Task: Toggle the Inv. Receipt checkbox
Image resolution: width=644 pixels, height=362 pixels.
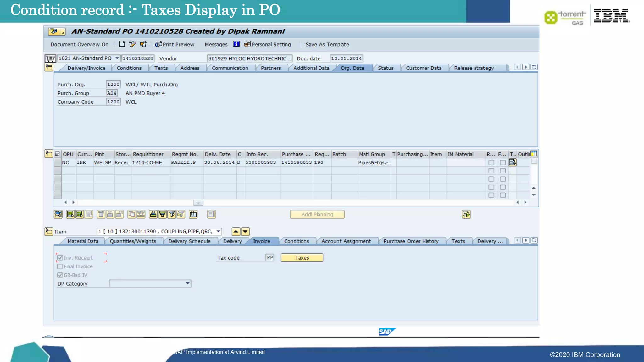Action: 60,258
